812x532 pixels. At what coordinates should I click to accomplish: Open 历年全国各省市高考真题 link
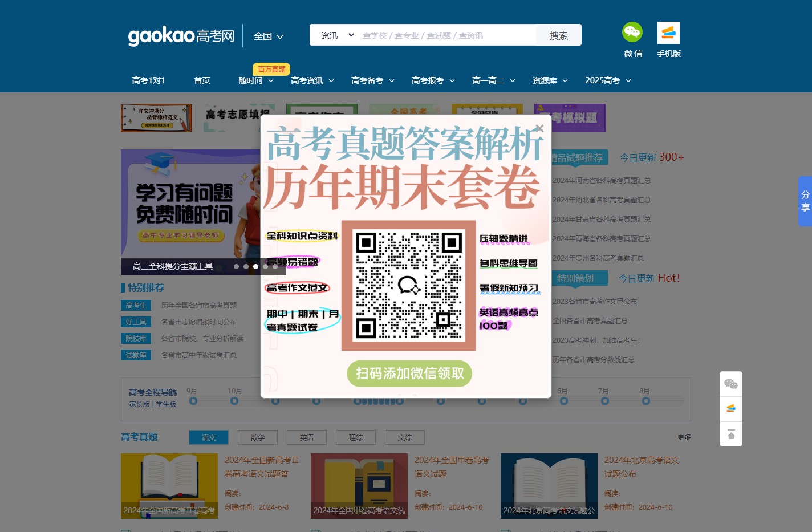pyautogui.click(x=199, y=306)
